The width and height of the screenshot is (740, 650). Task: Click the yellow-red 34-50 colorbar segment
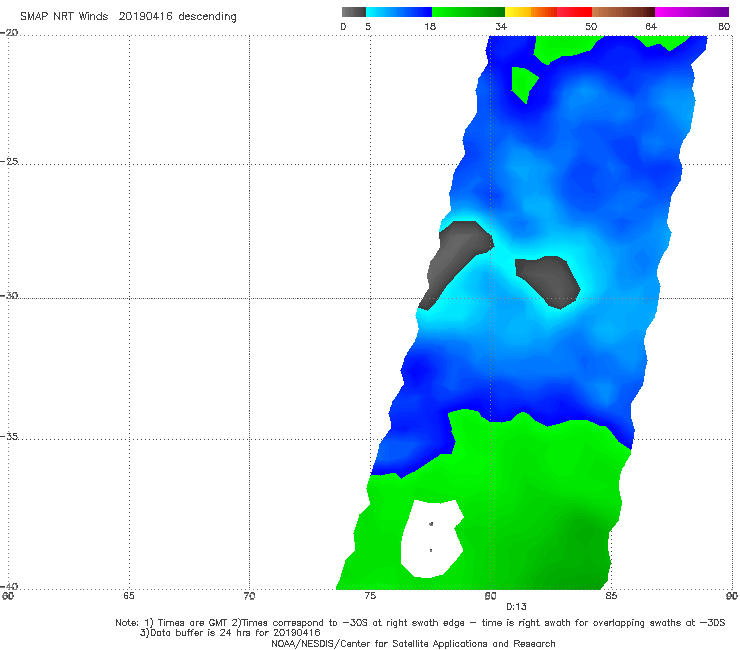[x=548, y=12]
